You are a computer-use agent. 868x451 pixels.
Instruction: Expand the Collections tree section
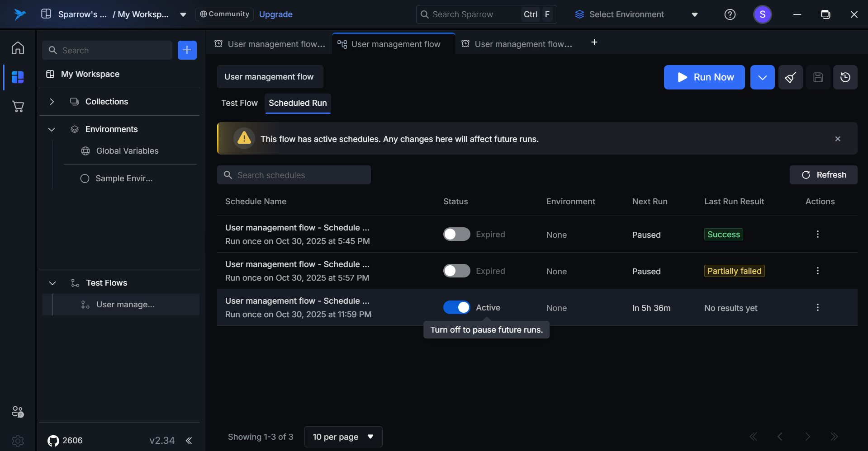52,102
